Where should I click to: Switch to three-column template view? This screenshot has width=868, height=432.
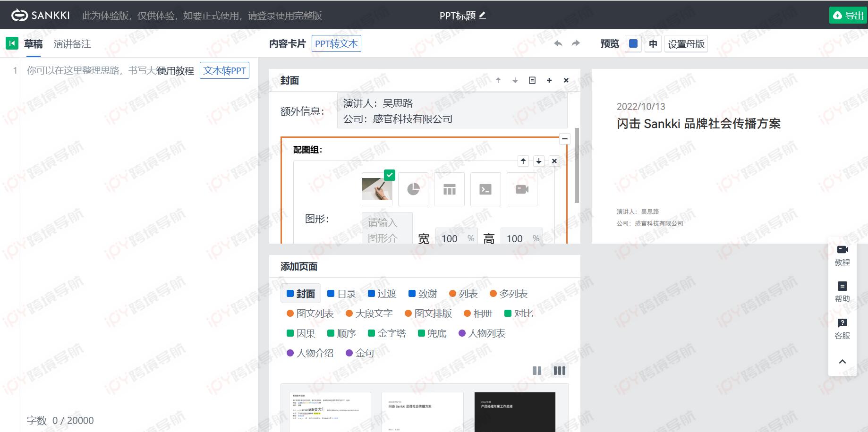coord(559,371)
